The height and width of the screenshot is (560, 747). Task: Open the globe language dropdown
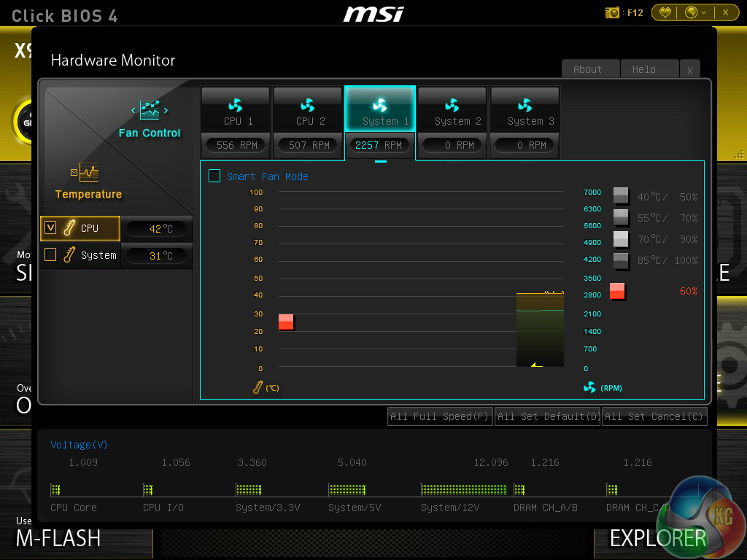695,12
